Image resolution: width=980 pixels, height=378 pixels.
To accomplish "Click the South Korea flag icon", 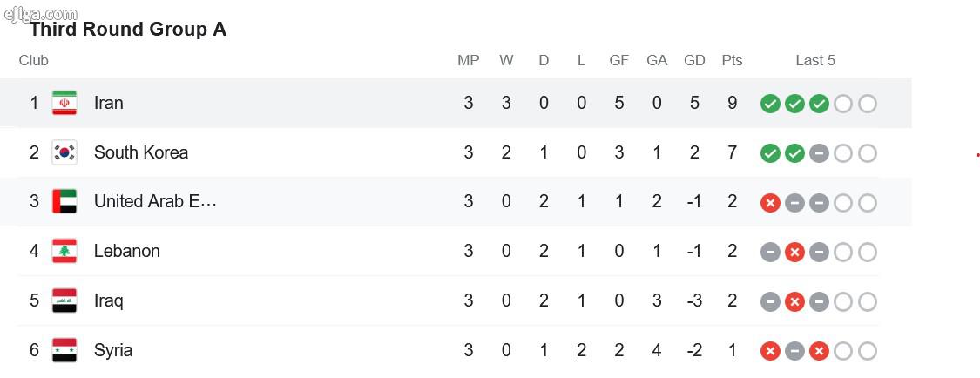I will tap(64, 152).
